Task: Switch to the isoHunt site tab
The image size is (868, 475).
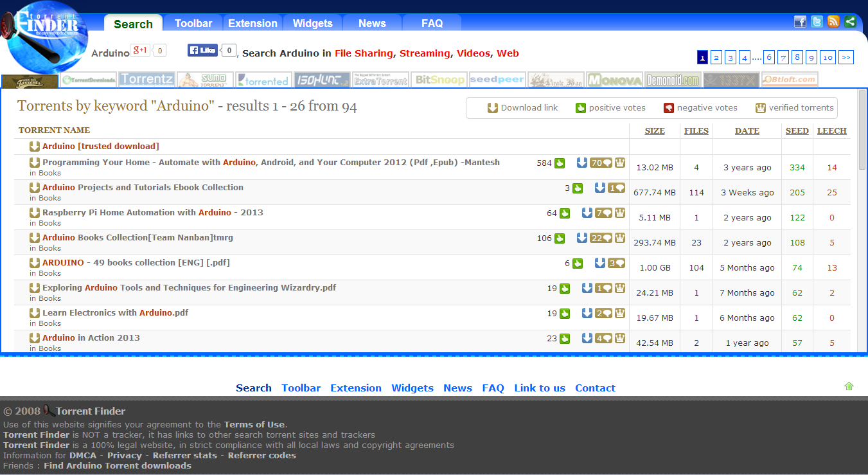Action: [323, 80]
